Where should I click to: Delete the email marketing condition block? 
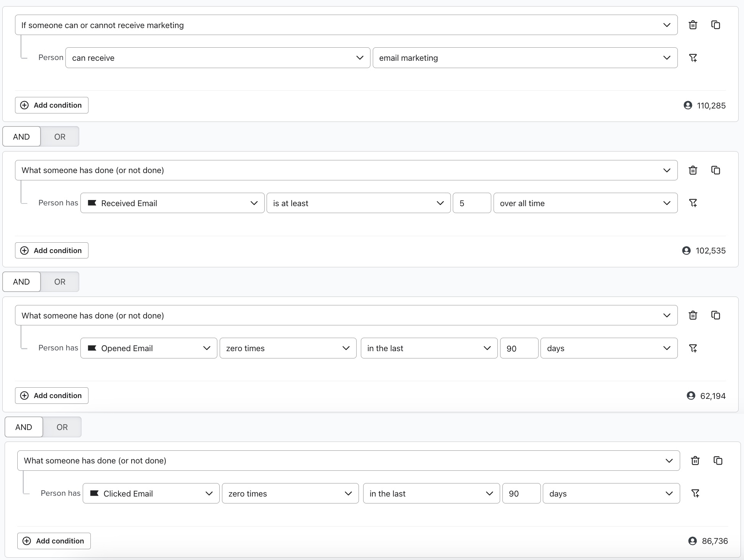[693, 25]
